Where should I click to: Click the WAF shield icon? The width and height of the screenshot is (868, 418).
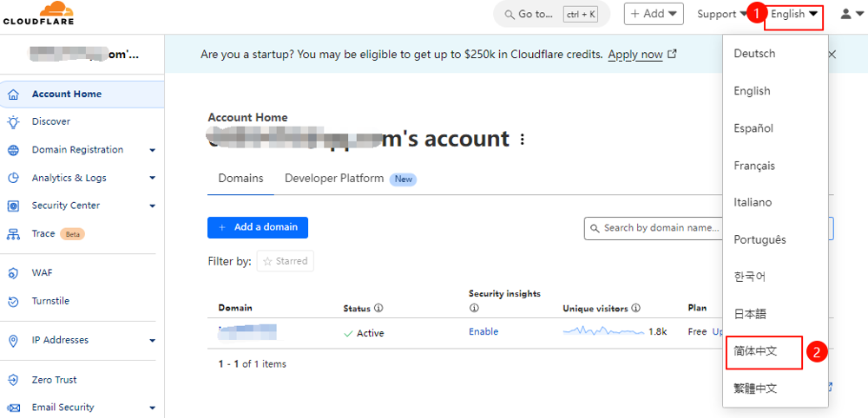13,273
